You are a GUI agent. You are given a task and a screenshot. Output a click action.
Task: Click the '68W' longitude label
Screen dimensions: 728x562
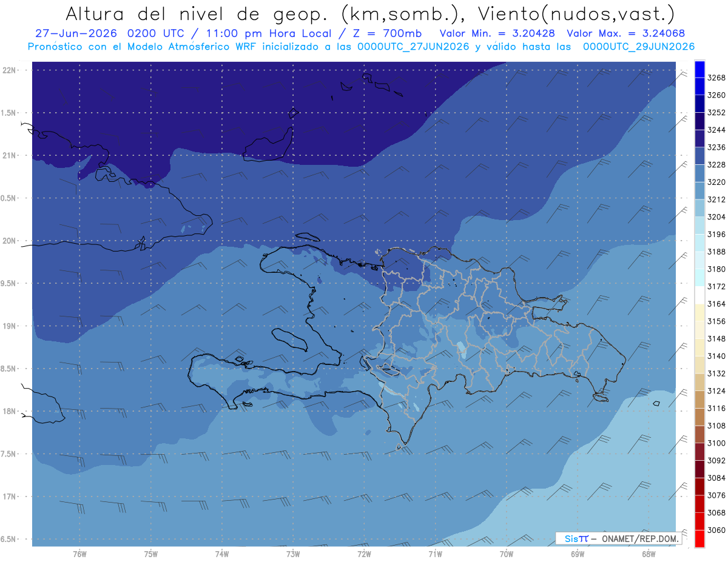648,554
